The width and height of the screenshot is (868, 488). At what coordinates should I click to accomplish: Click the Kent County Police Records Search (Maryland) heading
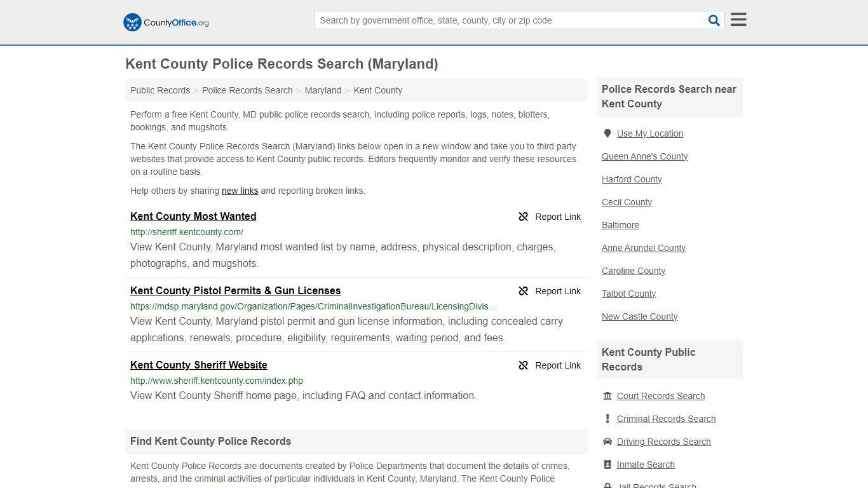[x=281, y=64]
